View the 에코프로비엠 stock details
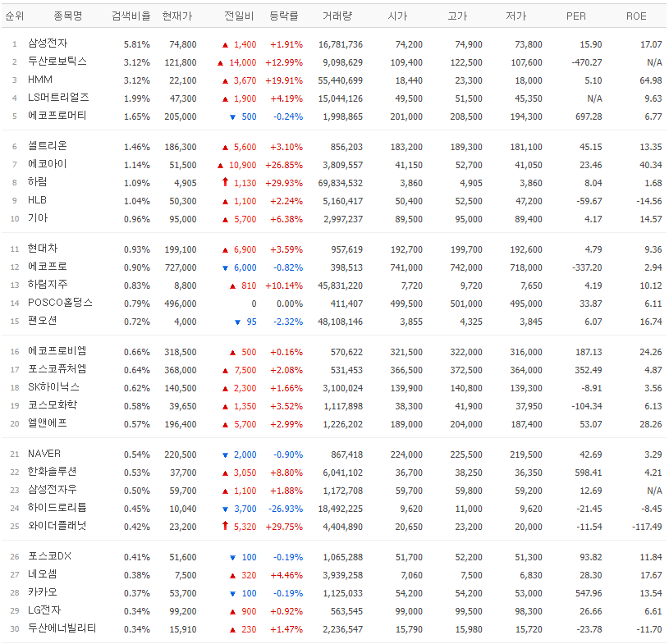 pos(57,351)
